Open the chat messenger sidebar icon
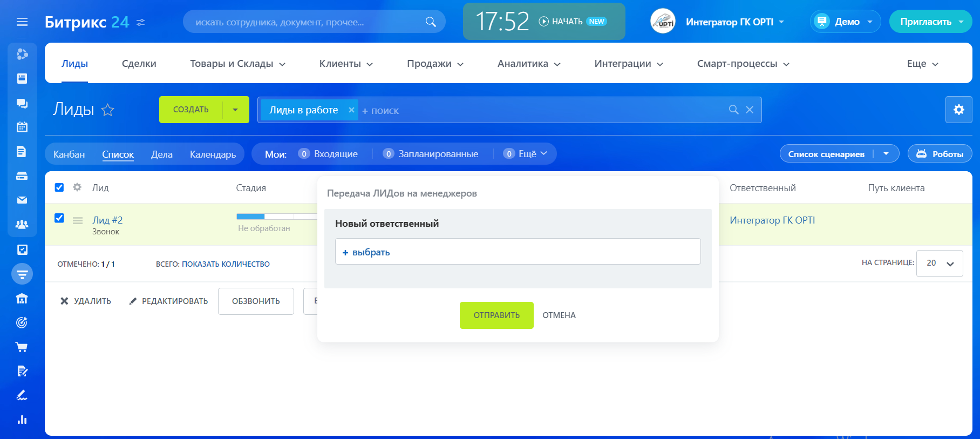This screenshot has width=980, height=439. click(x=22, y=103)
